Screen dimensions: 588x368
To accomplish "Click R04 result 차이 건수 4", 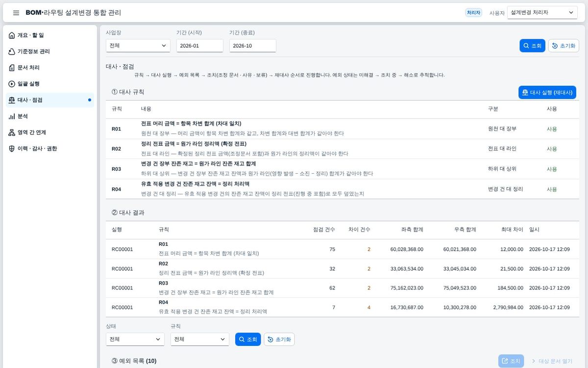I will click(x=369, y=308).
